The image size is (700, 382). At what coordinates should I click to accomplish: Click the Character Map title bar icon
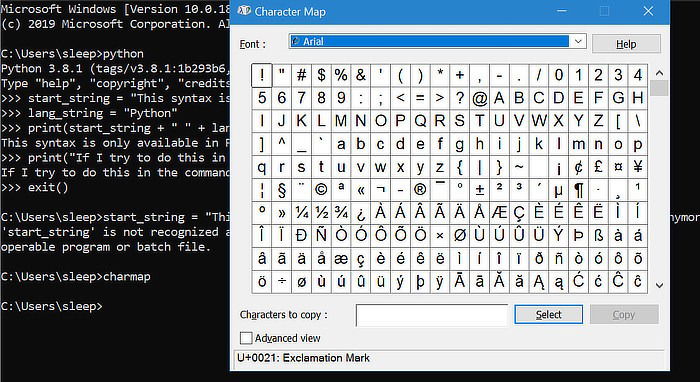coord(244,11)
